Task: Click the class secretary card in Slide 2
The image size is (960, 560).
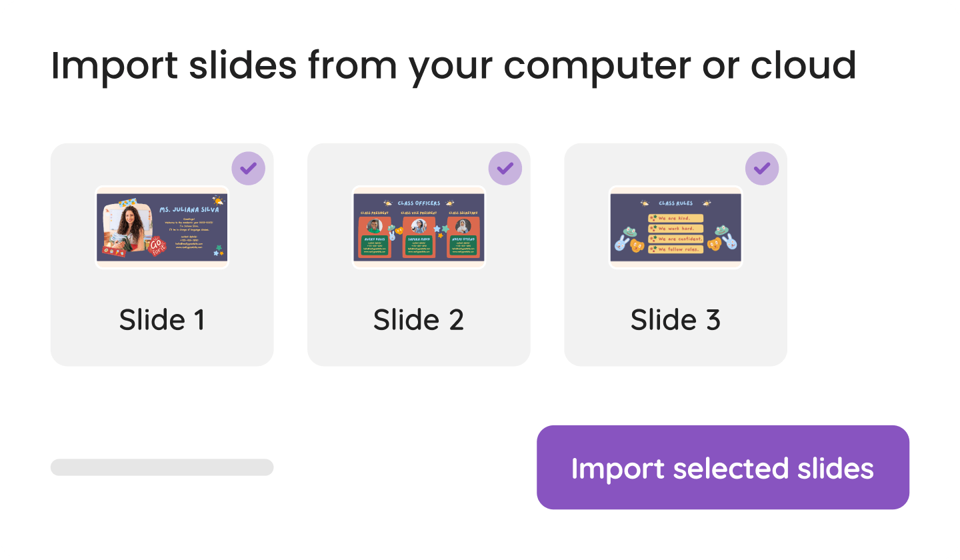Action: coord(463,237)
